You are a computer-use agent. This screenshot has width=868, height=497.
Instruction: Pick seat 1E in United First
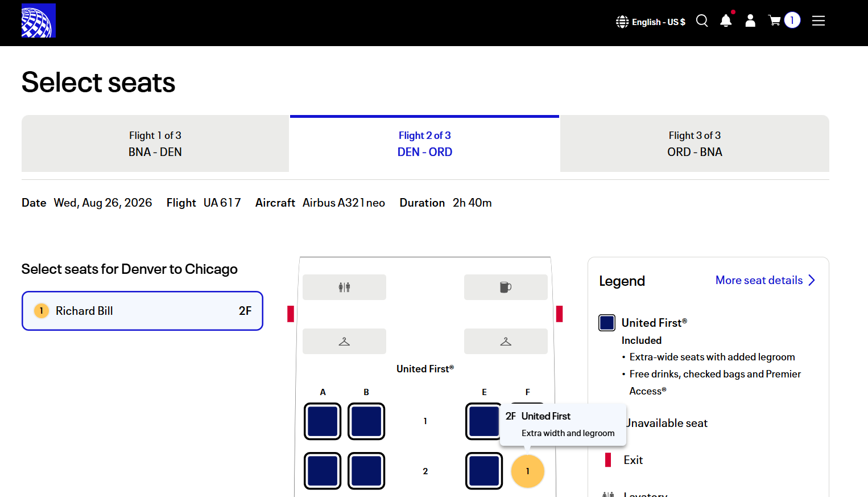483,421
